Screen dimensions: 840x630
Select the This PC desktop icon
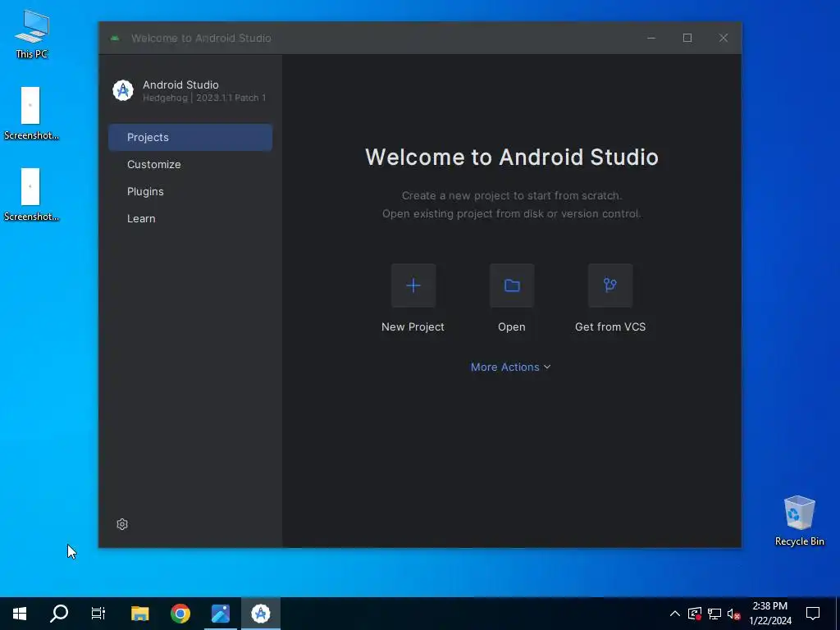32,34
